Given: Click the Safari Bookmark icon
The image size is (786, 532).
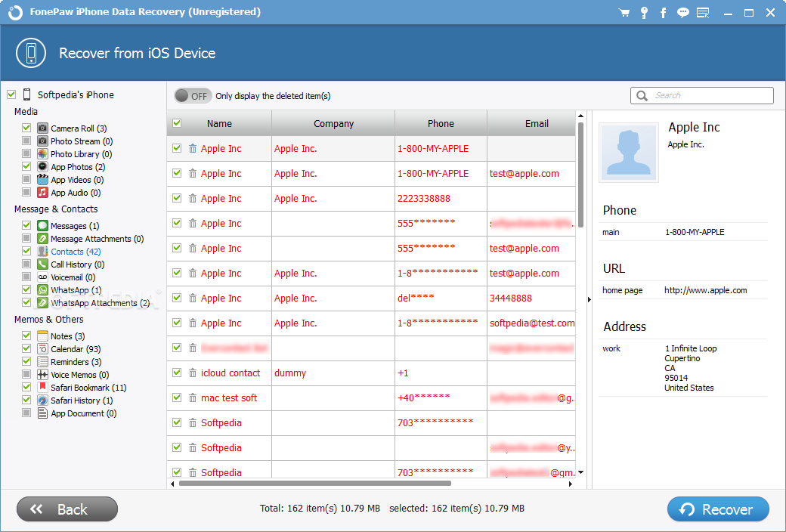Looking at the screenshot, I should 42,387.
